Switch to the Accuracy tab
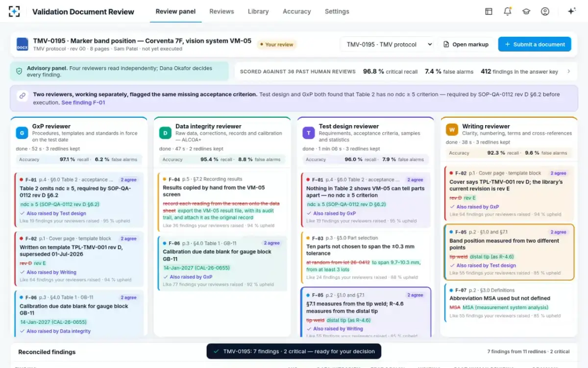This screenshot has width=588, height=368. [x=296, y=11]
